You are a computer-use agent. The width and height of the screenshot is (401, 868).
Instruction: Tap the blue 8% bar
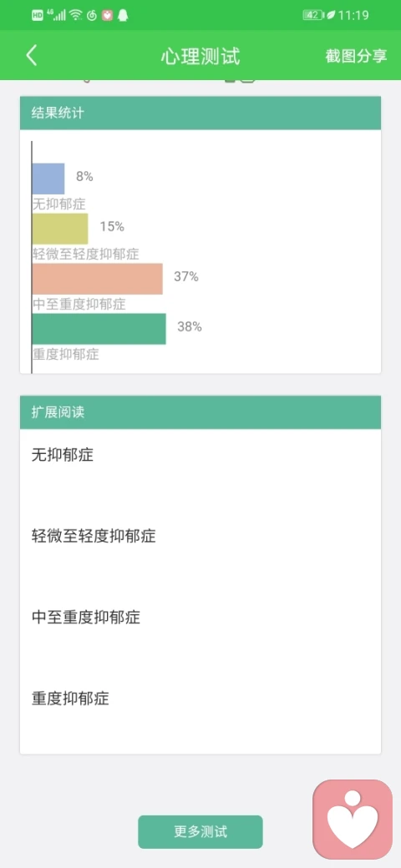tap(48, 179)
